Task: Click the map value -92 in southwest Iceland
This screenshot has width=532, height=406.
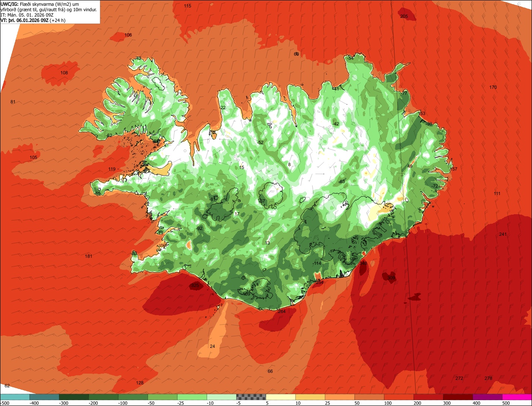Action: coord(199,228)
